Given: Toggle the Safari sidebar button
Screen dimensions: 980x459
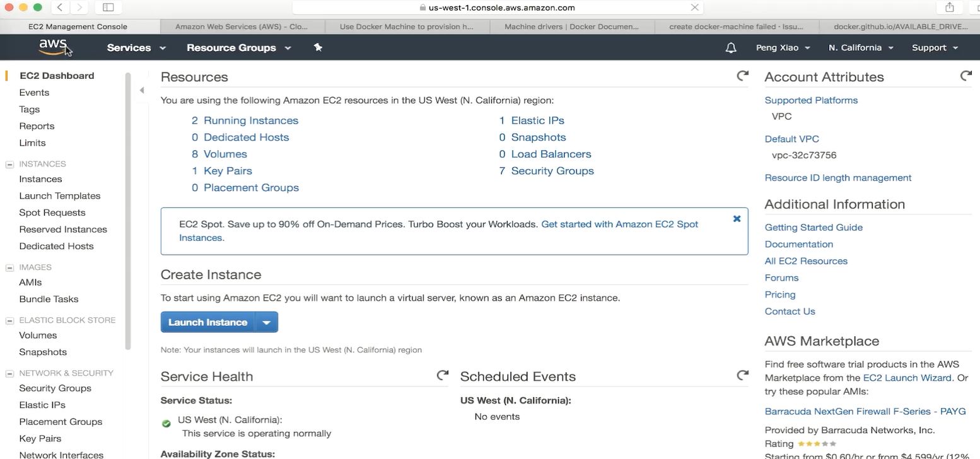Looking at the screenshot, I should tap(108, 8).
